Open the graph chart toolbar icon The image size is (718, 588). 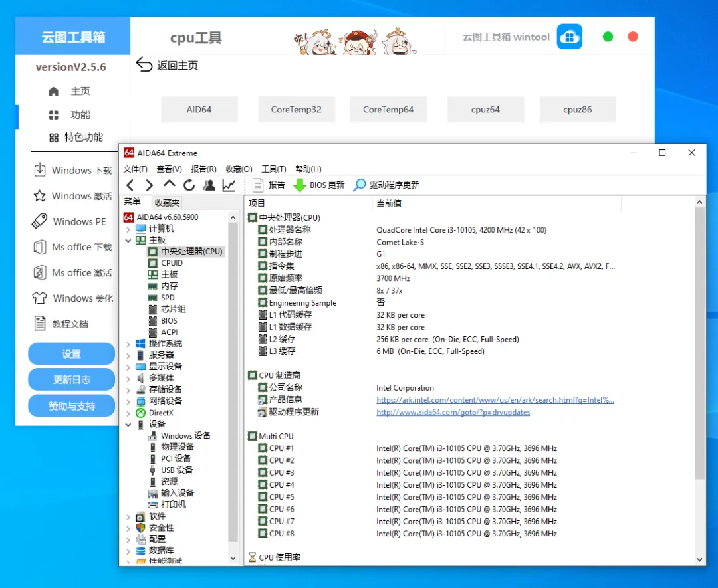(229, 185)
